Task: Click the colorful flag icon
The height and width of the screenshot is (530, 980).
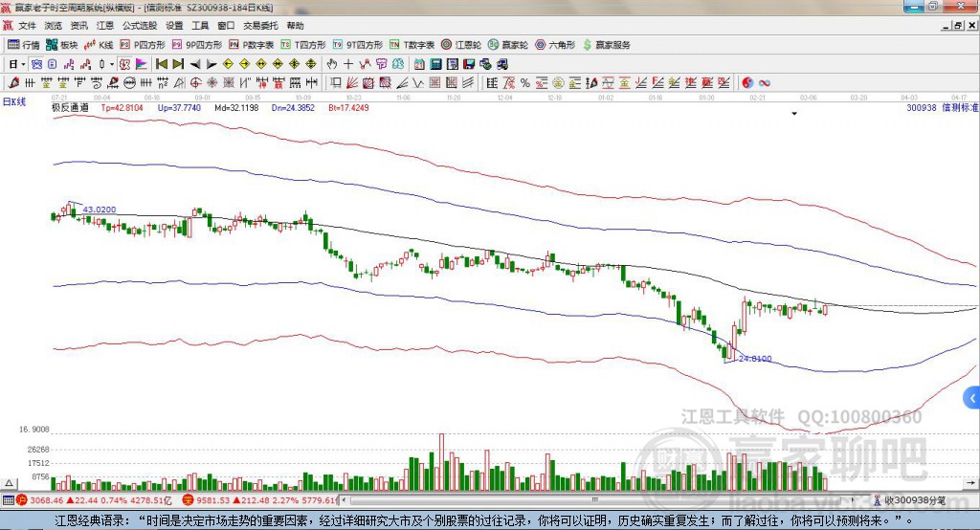Action: point(142,64)
